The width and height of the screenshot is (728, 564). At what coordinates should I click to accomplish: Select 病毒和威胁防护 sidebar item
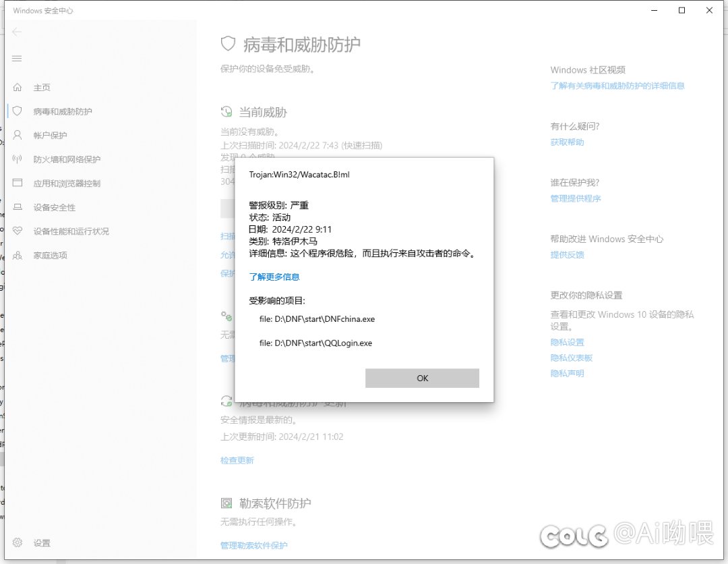pos(63,111)
